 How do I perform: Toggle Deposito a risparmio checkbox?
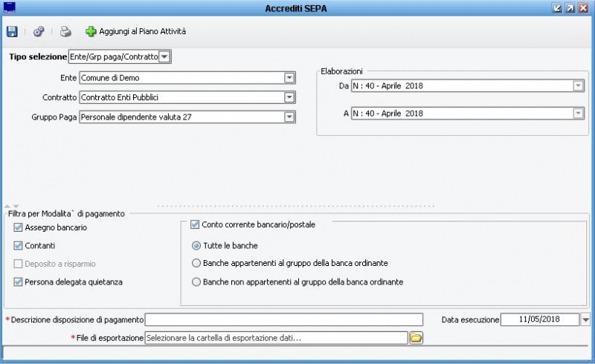point(18,264)
